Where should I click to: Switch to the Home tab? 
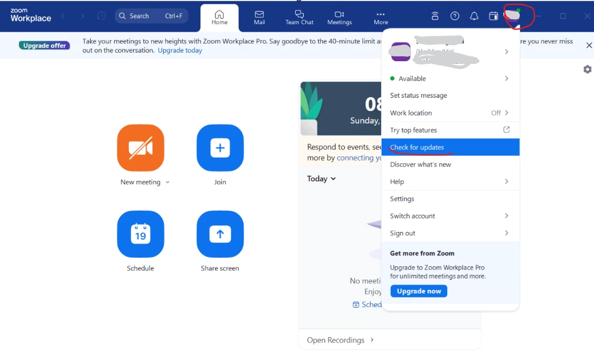click(219, 17)
